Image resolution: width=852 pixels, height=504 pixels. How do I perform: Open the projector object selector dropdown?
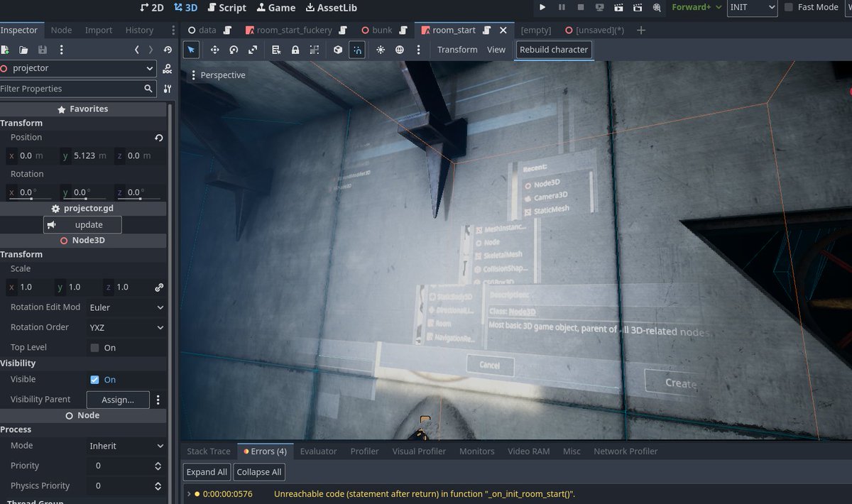tap(78, 69)
